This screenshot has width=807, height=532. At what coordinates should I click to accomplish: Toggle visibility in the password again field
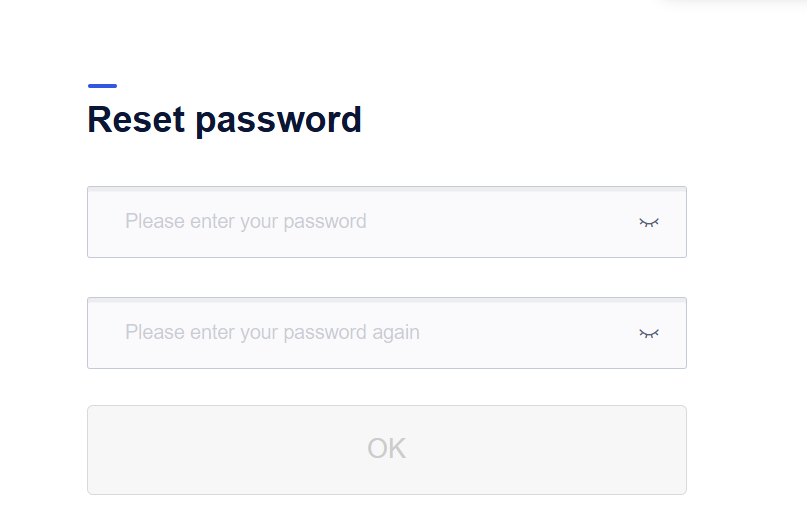click(649, 333)
